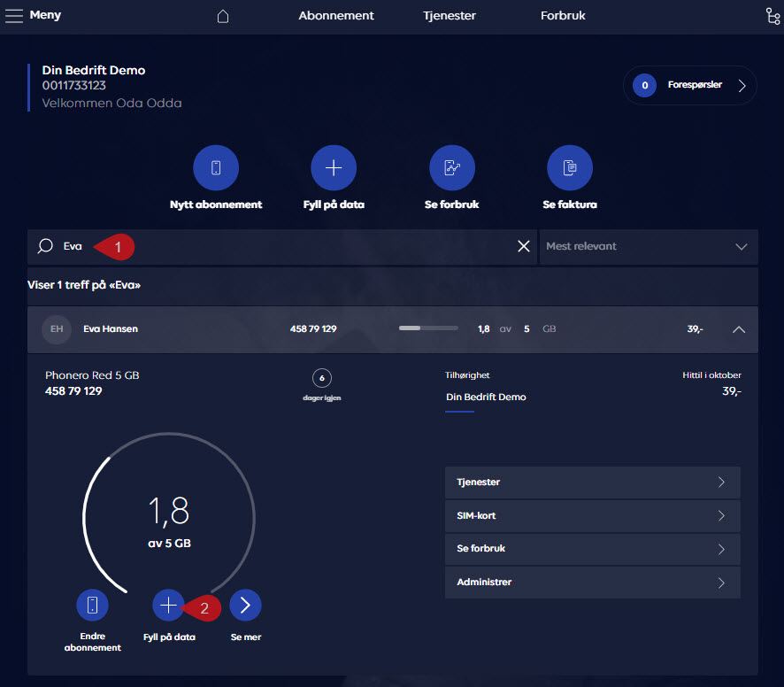The image size is (784, 687).
Task: Clear the search with the X icon
Action: [524, 246]
